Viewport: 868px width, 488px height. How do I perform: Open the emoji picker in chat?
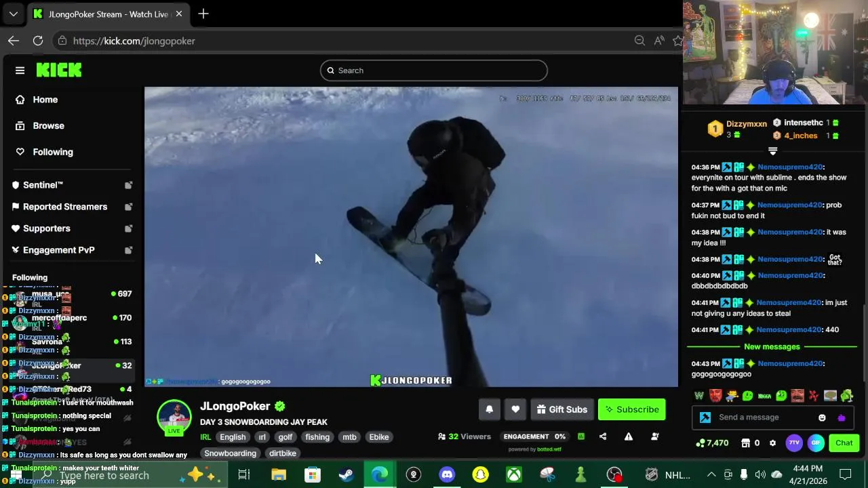point(822,418)
